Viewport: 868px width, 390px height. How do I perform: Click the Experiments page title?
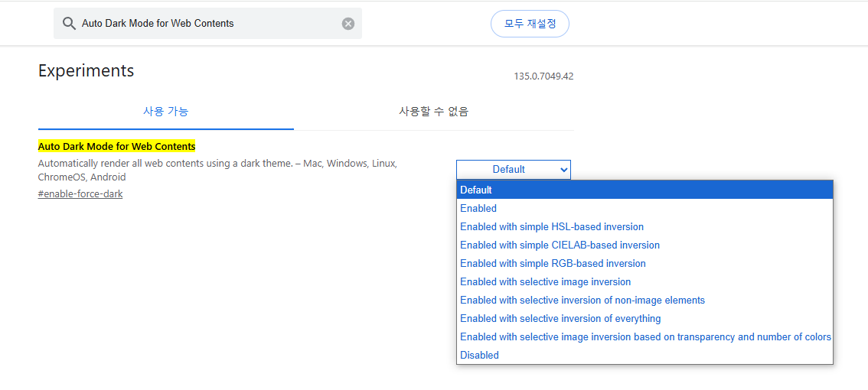click(86, 70)
